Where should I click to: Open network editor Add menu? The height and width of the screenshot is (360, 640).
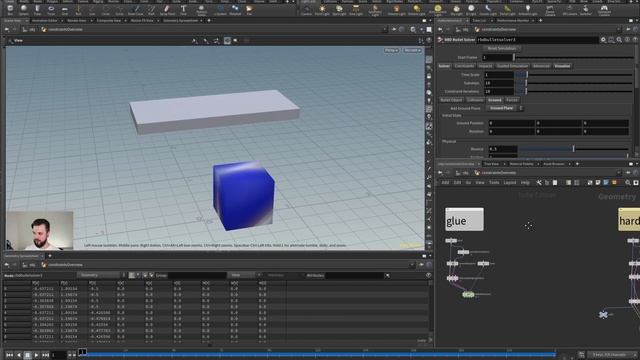point(445,182)
